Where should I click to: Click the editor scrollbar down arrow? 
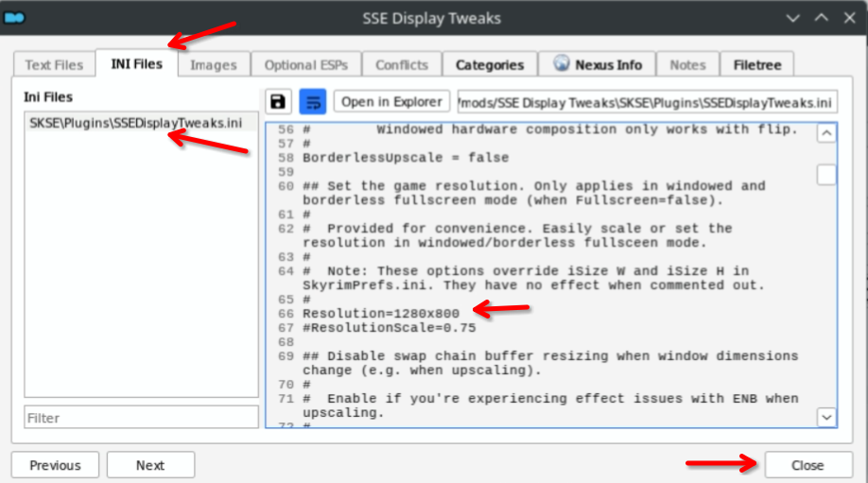[x=826, y=417]
